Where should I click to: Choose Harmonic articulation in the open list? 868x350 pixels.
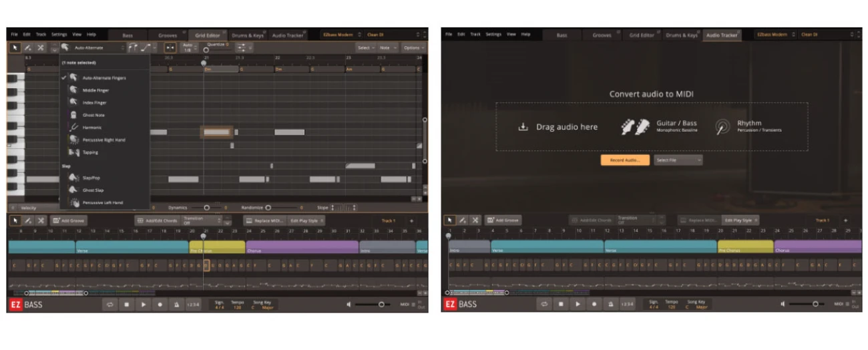pos(92,128)
